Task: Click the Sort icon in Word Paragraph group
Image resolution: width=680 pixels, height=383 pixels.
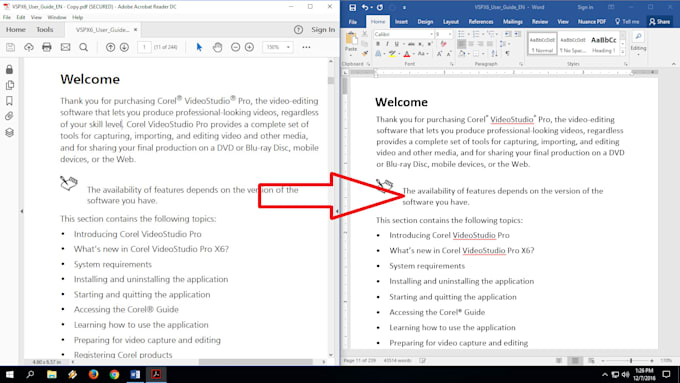Action: [x=494, y=54]
